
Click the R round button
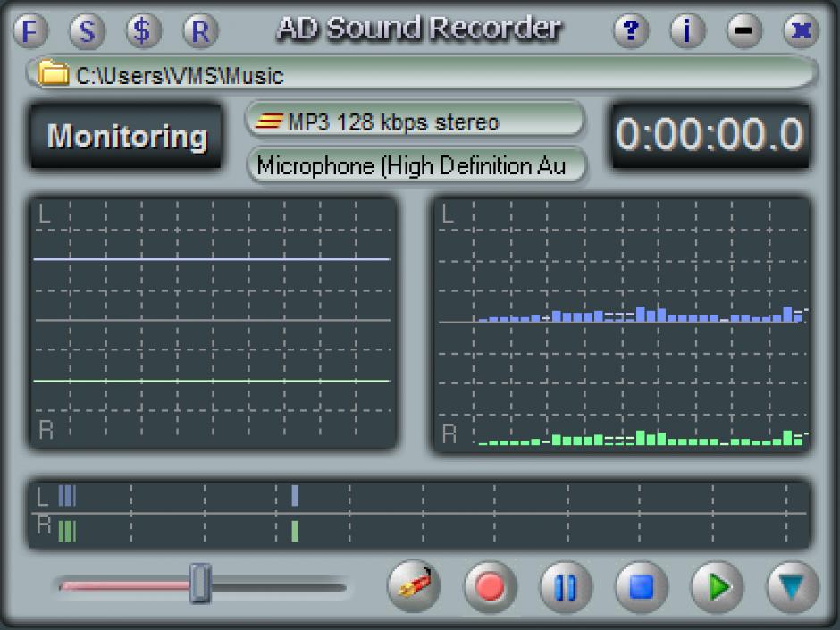click(201, 31)
